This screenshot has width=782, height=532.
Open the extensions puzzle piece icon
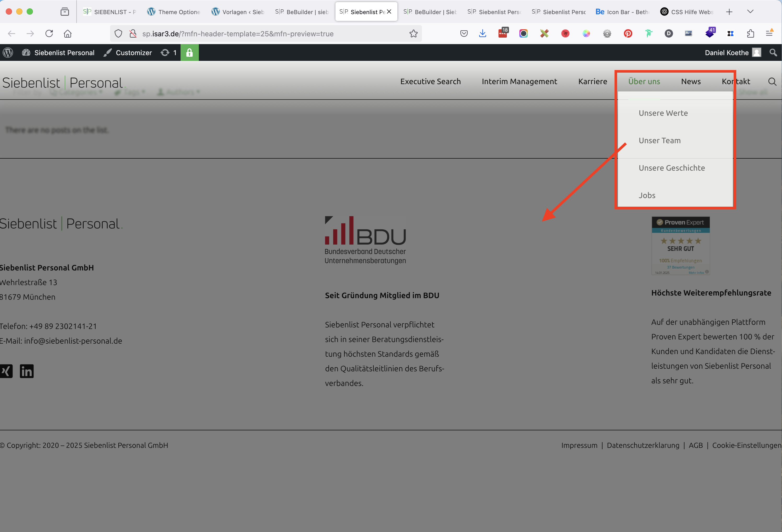pyautogui.click(x=750, y=33)
